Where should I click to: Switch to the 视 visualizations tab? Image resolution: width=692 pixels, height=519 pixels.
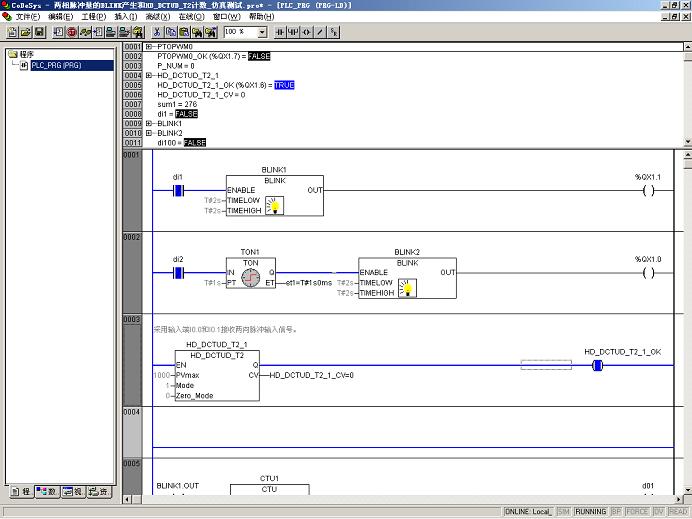(x=72, y=492)
